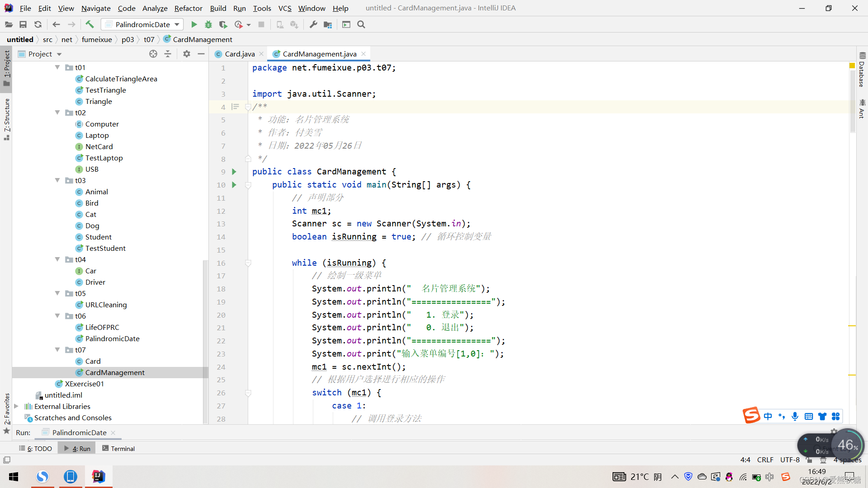Click the Sogou input method logo
The image size is (868, 488).
point(751,416)
